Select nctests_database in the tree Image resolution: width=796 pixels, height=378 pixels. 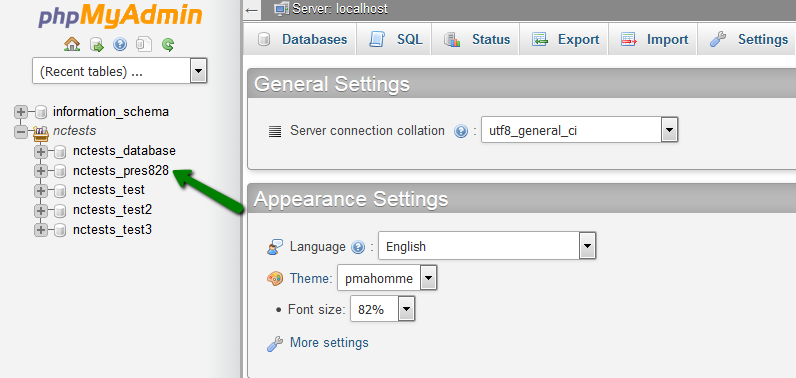click(x=124, y=151)
